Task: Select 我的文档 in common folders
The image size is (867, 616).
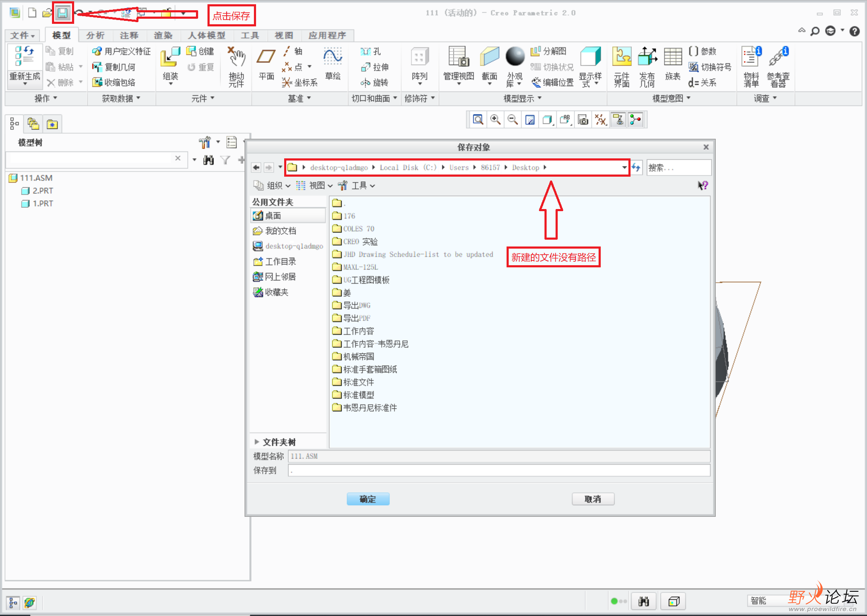Action: point(275,231)
